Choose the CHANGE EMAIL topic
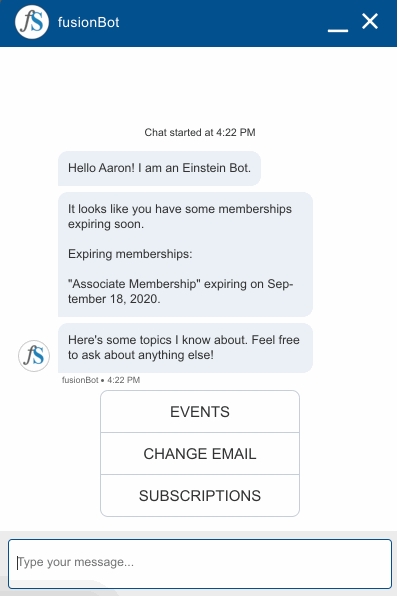397x596 pixels. 200,454
